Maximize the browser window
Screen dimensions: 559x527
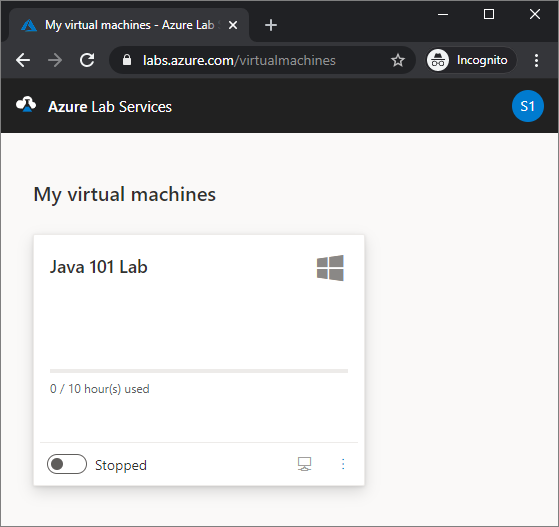click(488, 14)
